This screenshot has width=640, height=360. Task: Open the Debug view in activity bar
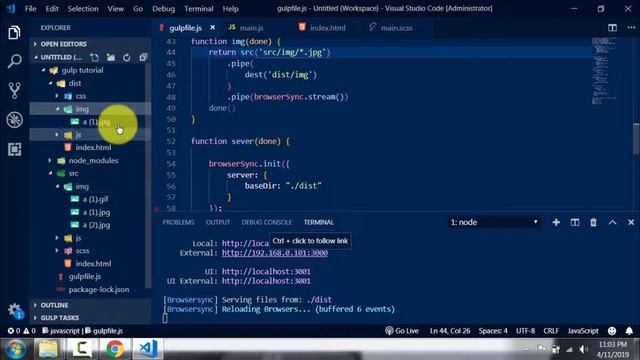point(14,120)
